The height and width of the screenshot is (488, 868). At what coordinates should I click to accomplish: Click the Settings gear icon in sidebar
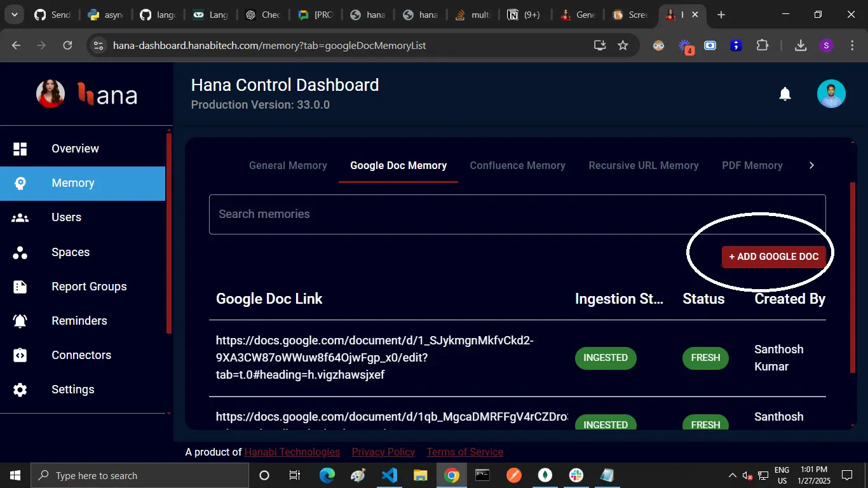click(20, 390)
